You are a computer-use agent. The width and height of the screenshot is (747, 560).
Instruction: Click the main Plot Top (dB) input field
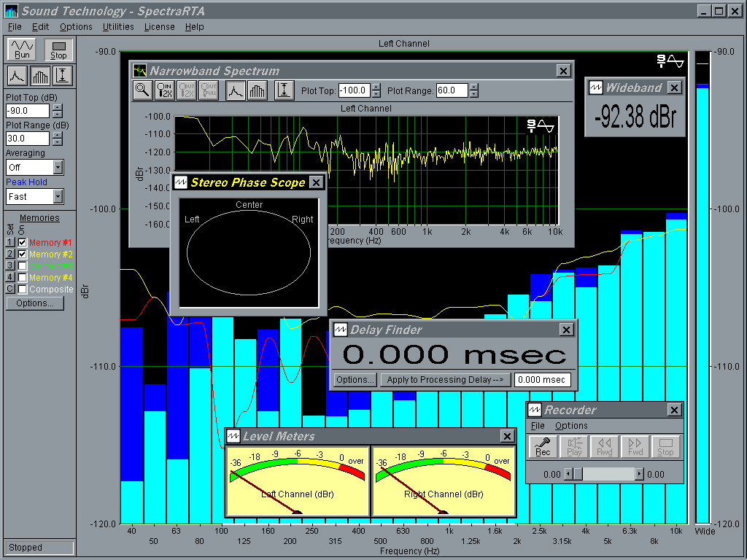click(x=27, y=111)
